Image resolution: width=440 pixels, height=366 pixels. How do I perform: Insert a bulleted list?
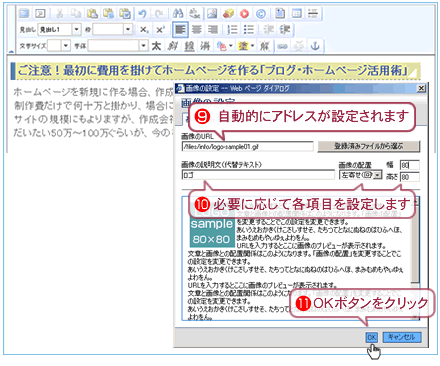pyautogui.click(x=249, y=30)
